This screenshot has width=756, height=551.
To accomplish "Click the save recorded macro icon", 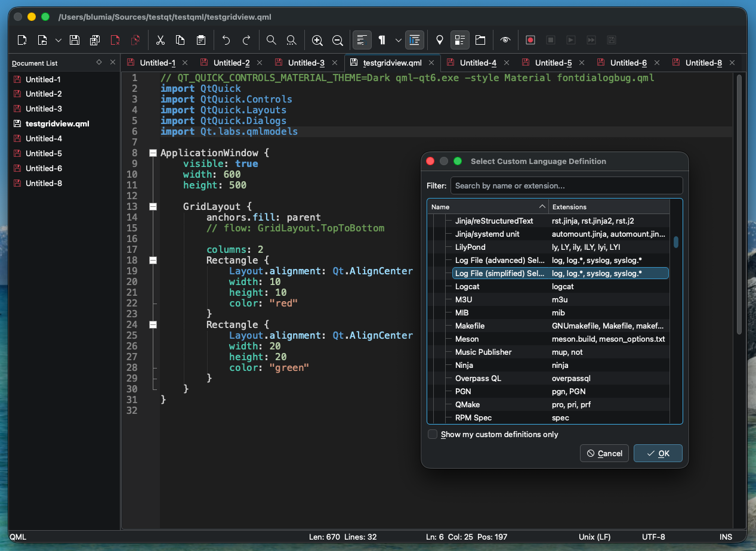I will (612, 40).
